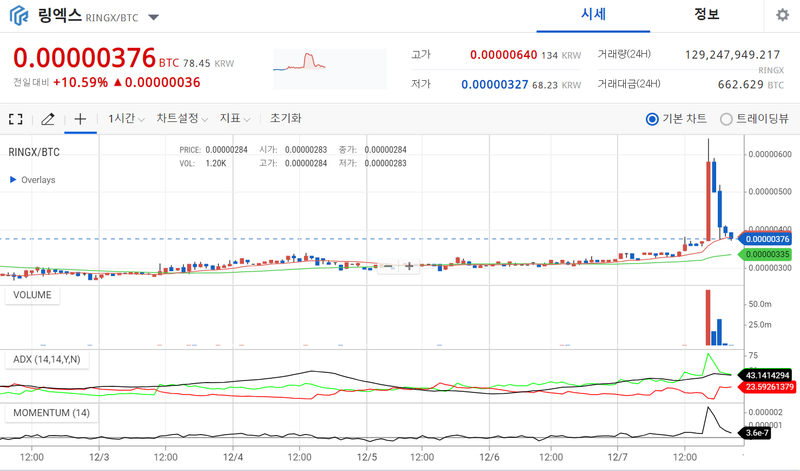Click the 12/7 date axis label
800x471 pixels.
point(617,457)
